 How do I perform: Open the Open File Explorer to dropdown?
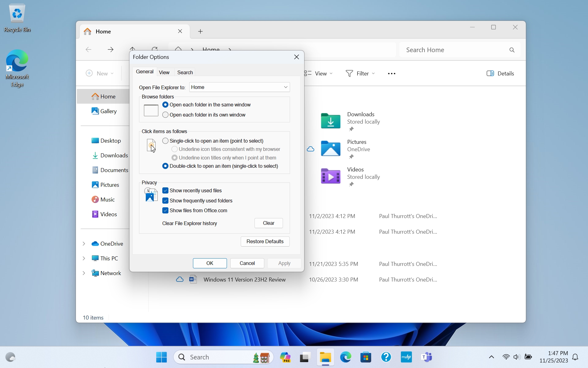[239, 87]
